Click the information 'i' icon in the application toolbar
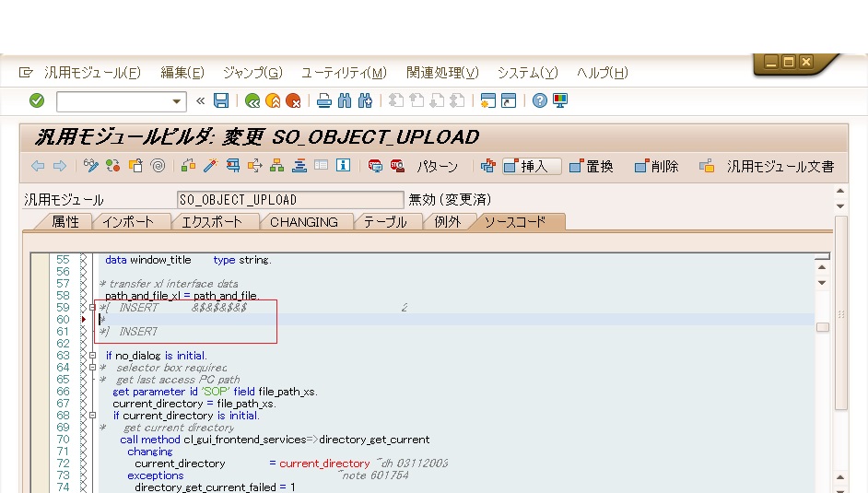868x493 pixels. tap(343, 166)
